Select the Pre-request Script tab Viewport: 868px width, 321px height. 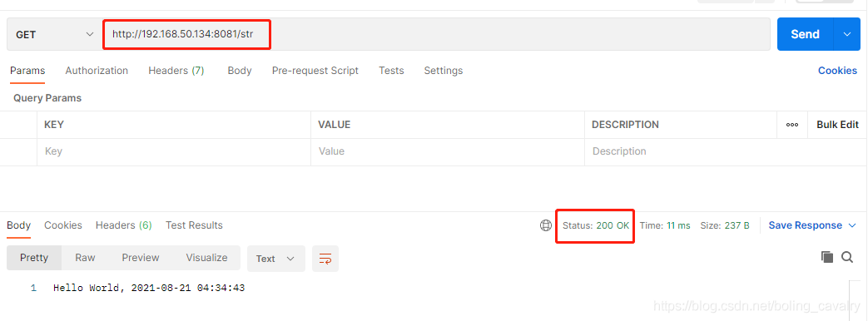(x=315, y=71)
